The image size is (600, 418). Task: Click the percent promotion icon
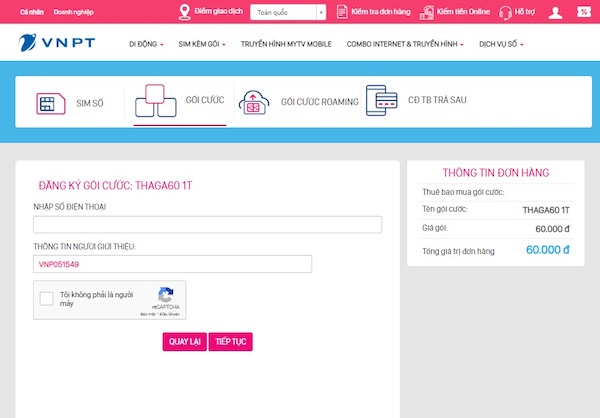[584, 12]
